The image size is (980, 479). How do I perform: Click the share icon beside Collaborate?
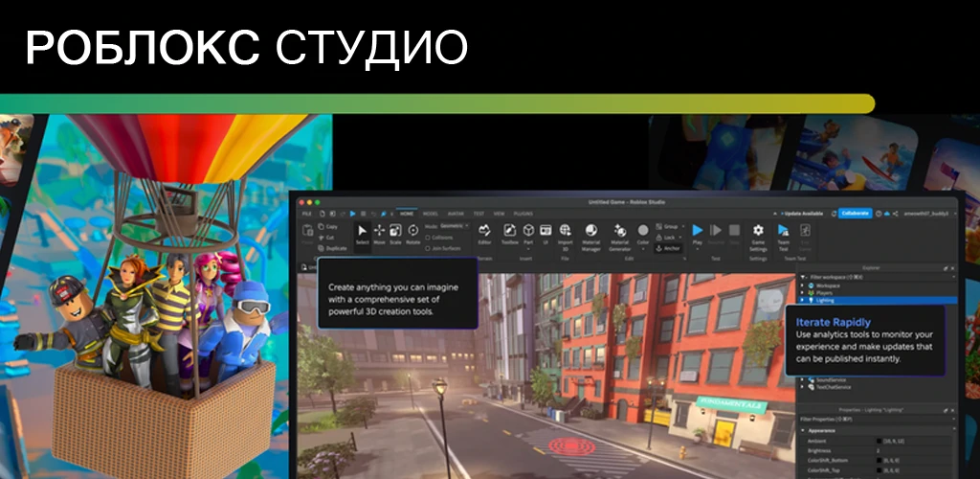pyautogui.click(x=895, y=214)
